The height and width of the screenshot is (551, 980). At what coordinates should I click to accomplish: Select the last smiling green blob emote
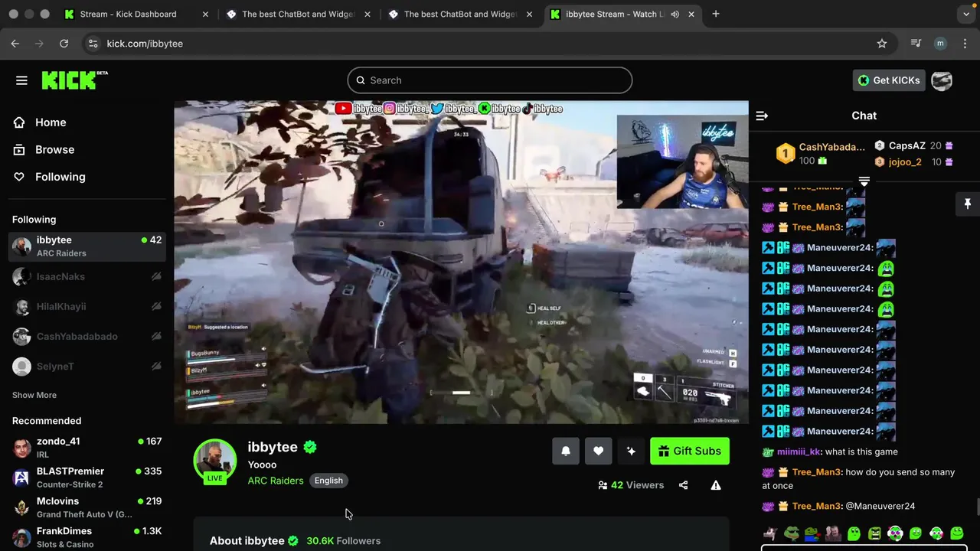[x=957, y=533]
